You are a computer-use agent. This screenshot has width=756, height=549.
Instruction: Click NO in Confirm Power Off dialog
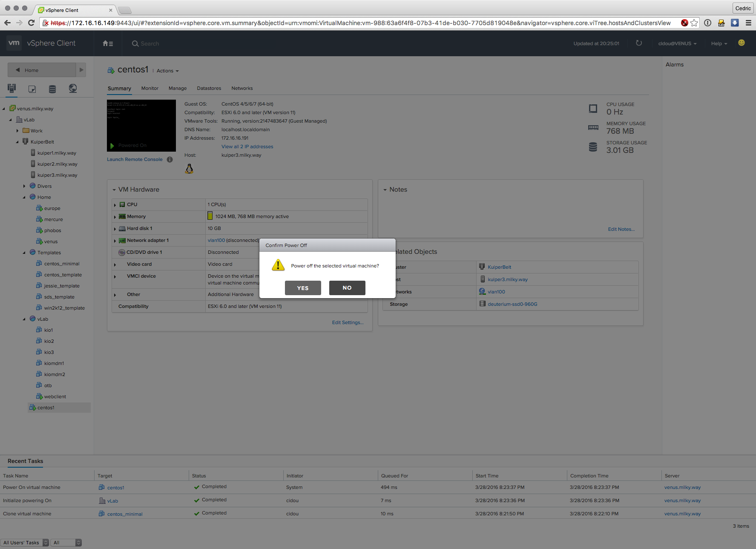(x=347, y=288)
